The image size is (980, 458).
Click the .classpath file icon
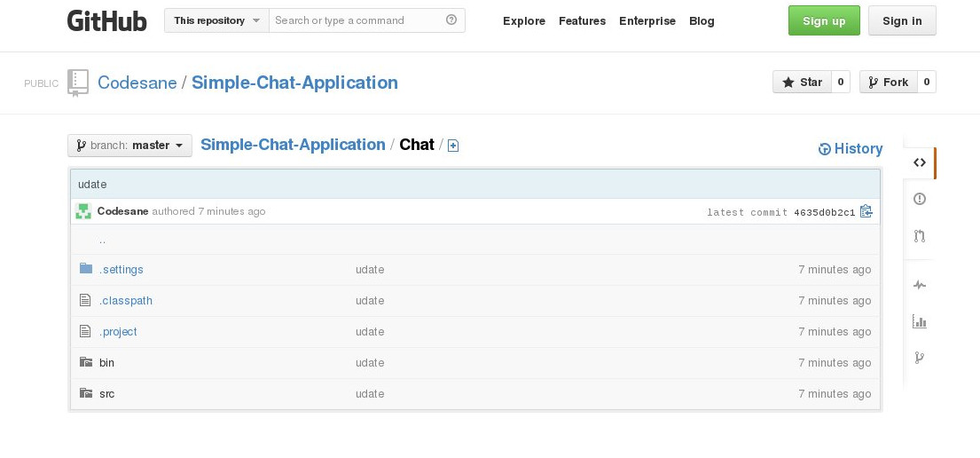85,300
